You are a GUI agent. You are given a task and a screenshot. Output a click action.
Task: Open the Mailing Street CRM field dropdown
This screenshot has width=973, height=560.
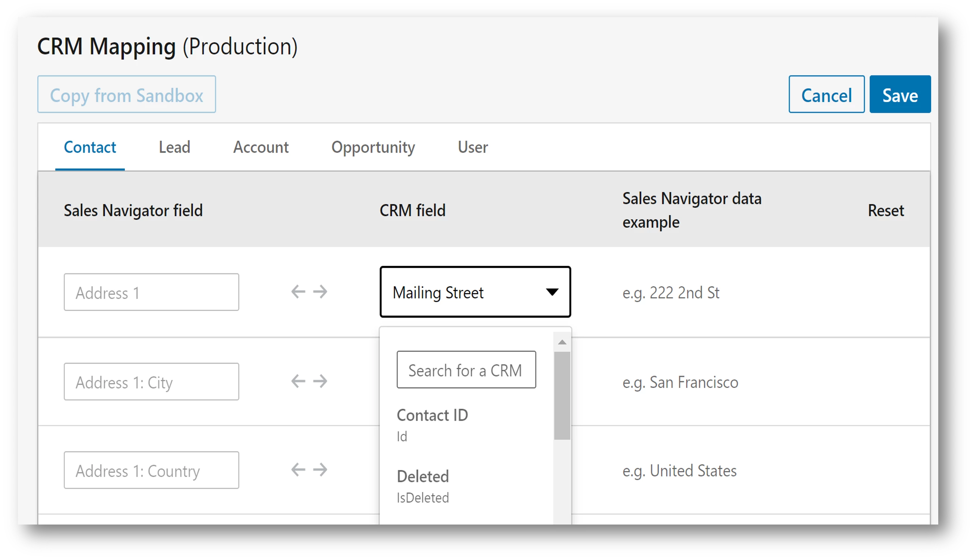[475, 292]
